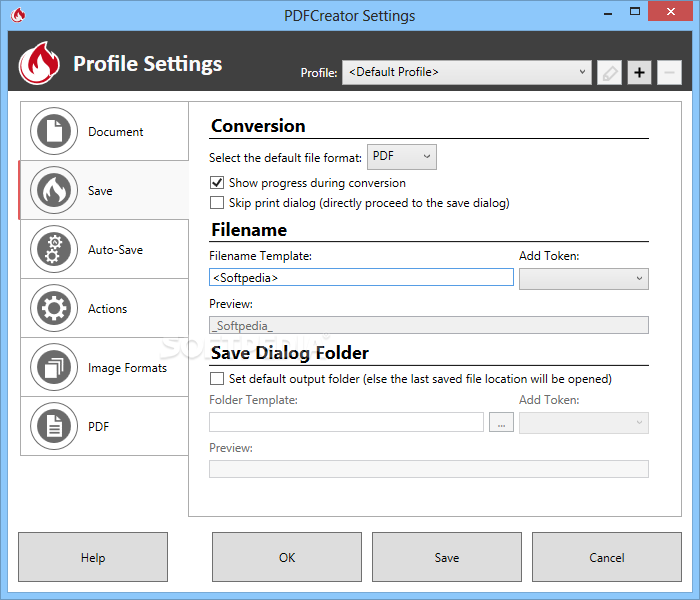This screenshot has width=700, height=600.
Task: Click the 'Select the default file format' label
Action: (x=285, y=158)
